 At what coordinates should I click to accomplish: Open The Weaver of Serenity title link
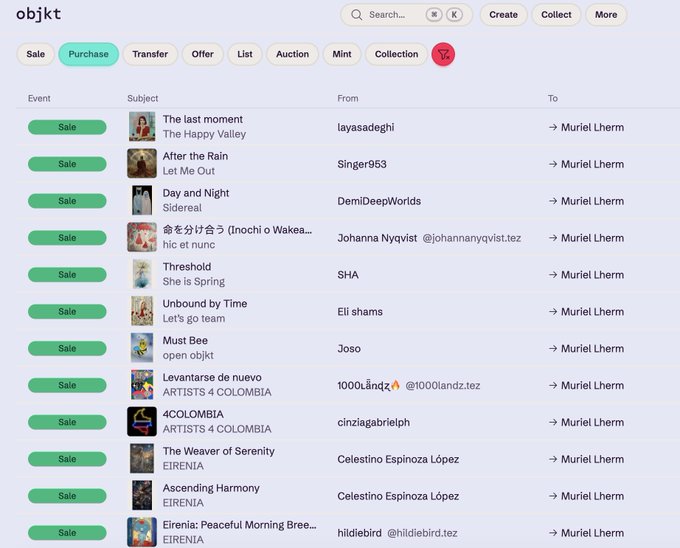tap(219, 451)
